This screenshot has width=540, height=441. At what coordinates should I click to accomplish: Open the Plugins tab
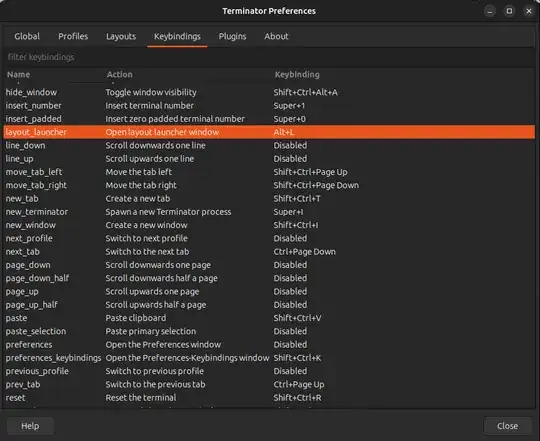pos(232,36)
